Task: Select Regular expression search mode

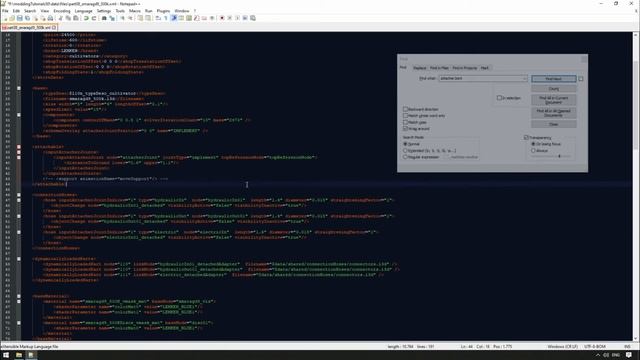Action: 405,157
